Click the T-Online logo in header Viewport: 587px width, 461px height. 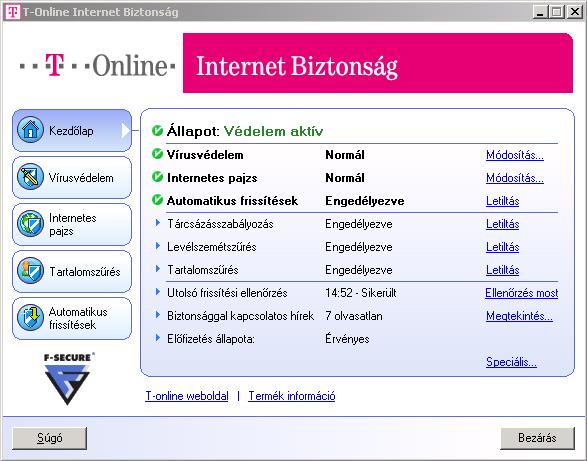97,65
